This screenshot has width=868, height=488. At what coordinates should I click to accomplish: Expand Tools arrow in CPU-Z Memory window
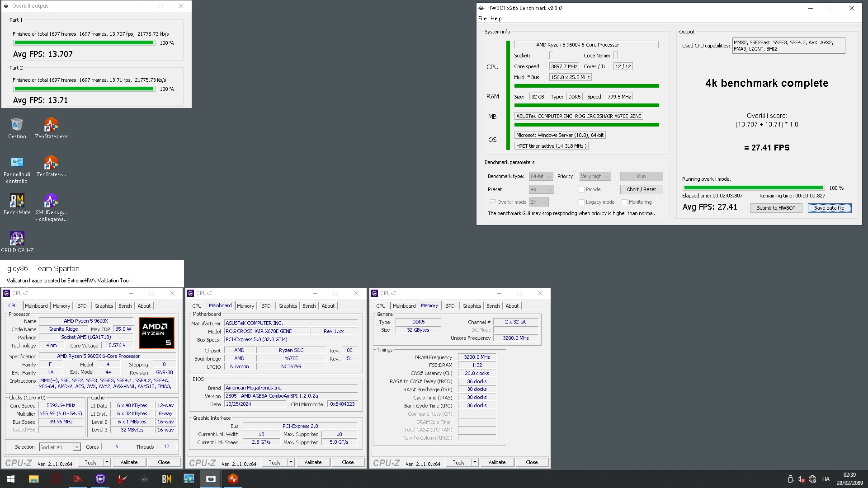point(475,462)
